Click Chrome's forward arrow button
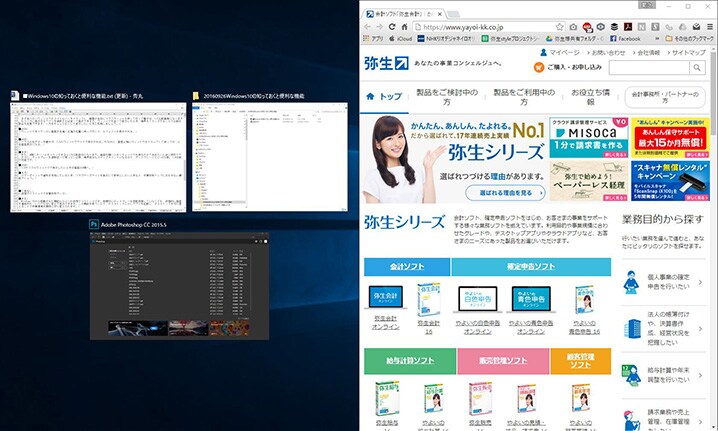The width and height of the screenshot is (718, 431). point(380,27)
